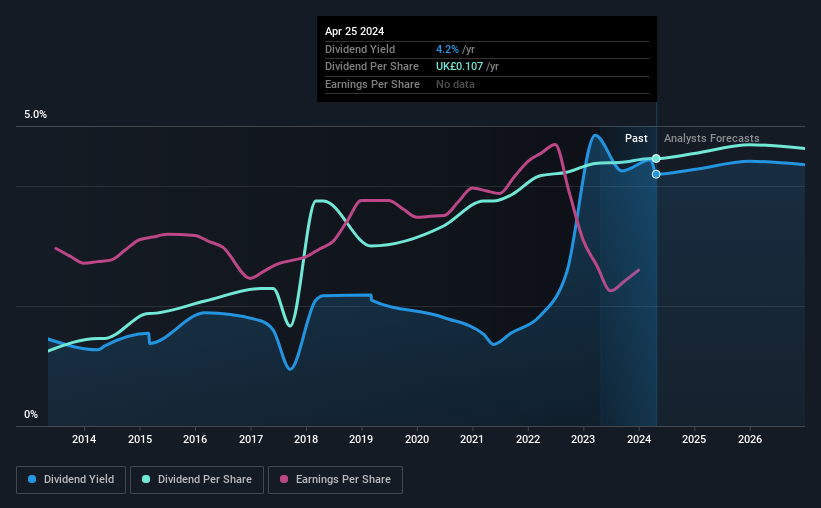Click the 5.0% y-axis label

coord(35,115)
